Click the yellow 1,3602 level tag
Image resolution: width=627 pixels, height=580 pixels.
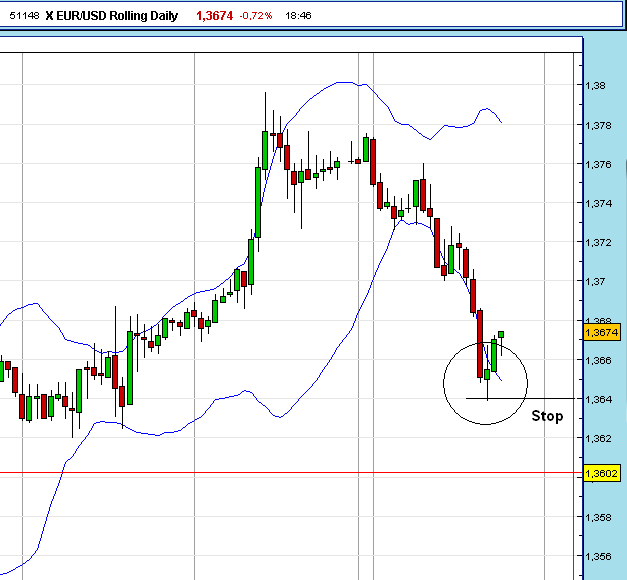602,473
